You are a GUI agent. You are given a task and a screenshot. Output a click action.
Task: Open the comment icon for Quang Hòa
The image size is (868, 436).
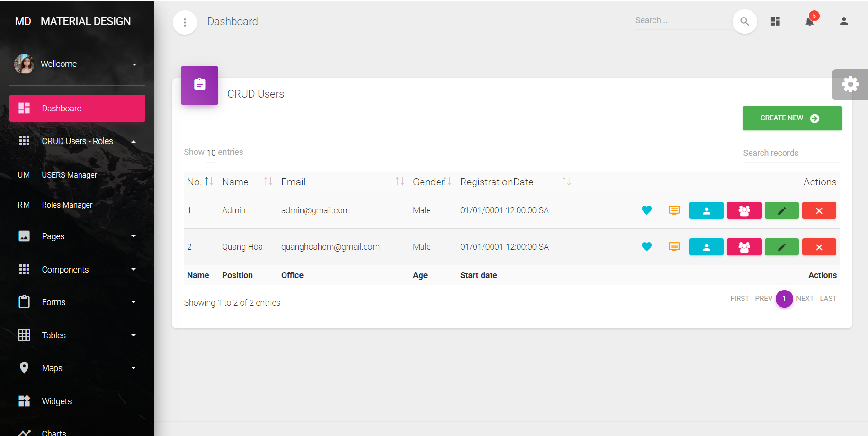(x=674, y=247)
